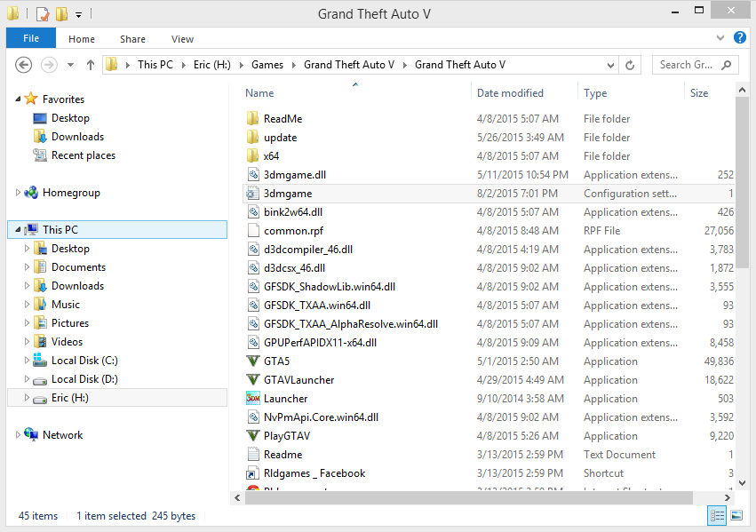Click This PC in the address breadcrumb
The height and width of the screenshot is (532, 756).
point(155,65)
